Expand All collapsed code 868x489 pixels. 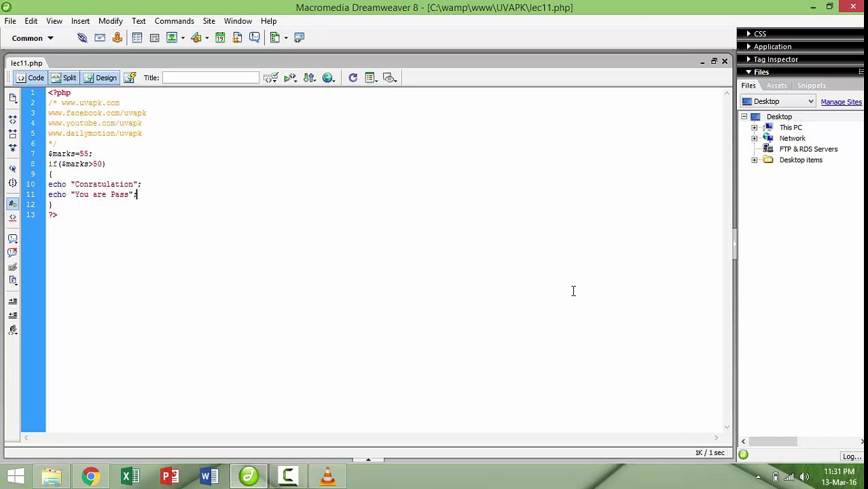tap(12, 147)
